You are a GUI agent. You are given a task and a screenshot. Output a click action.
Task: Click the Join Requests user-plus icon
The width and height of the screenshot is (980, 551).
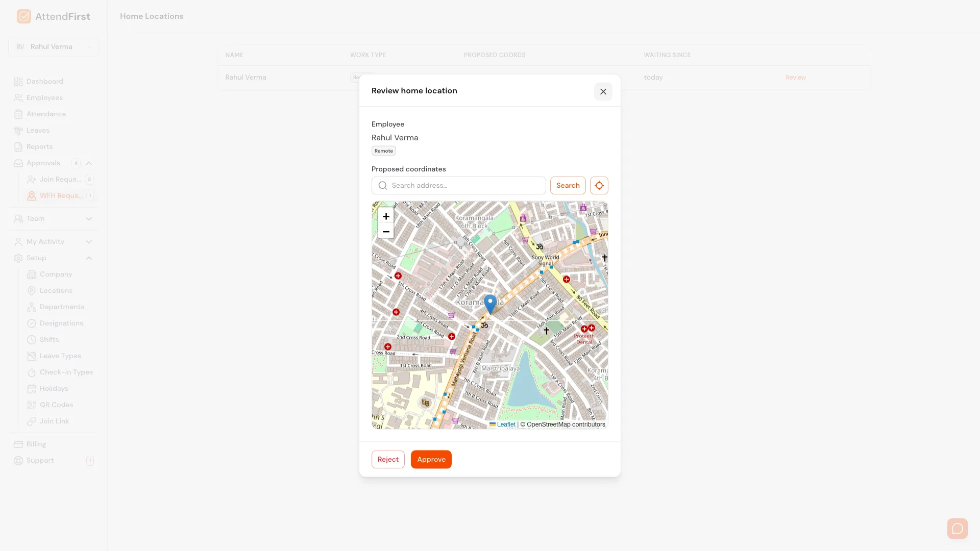(32, 180)
